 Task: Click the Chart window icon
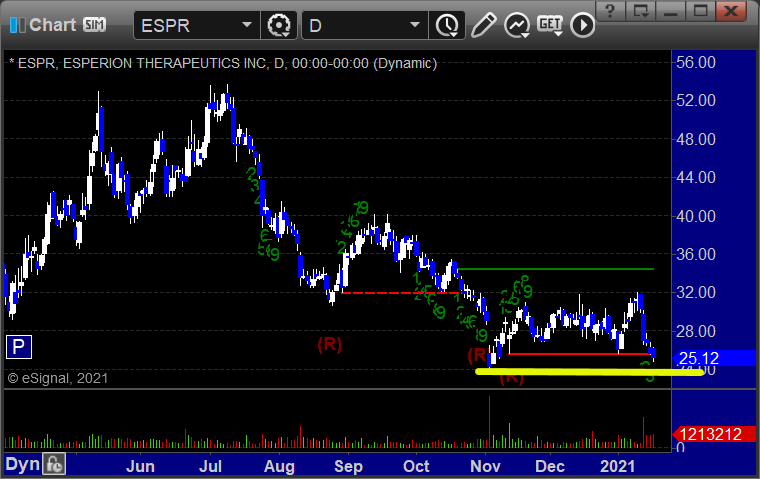(17, 25)
